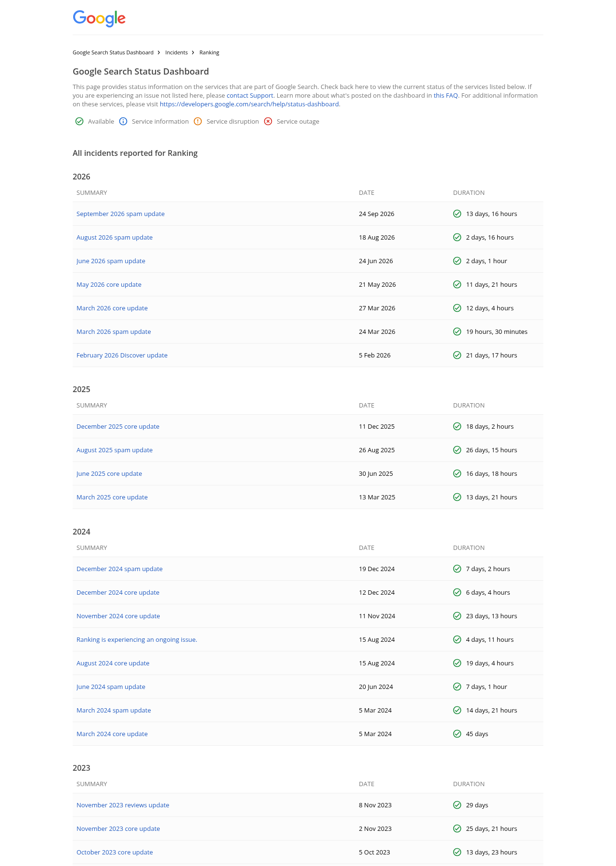
Task: Go to the Incidents breadcrumb
Action: pos(177,52)
